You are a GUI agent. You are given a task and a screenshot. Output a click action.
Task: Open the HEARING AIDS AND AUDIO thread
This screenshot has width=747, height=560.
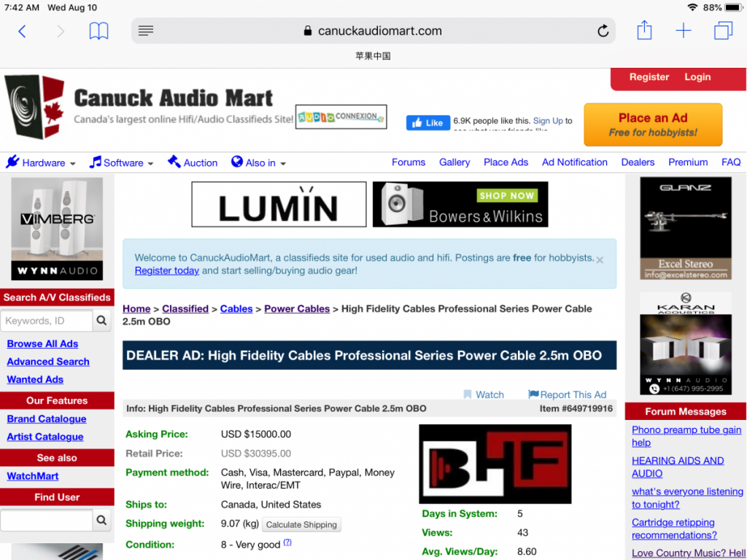pos(678,467)
